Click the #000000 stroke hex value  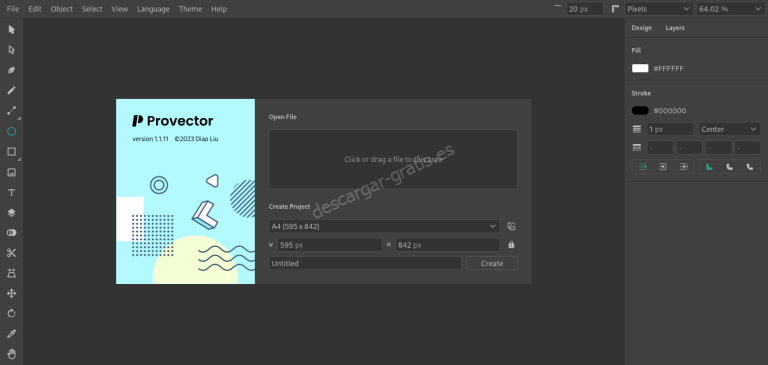[x=670, y=111]
